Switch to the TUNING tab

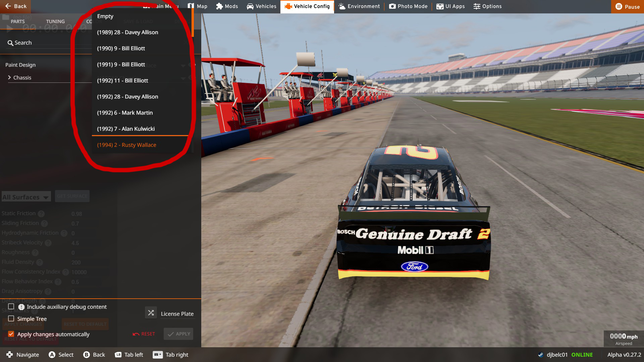55,21
